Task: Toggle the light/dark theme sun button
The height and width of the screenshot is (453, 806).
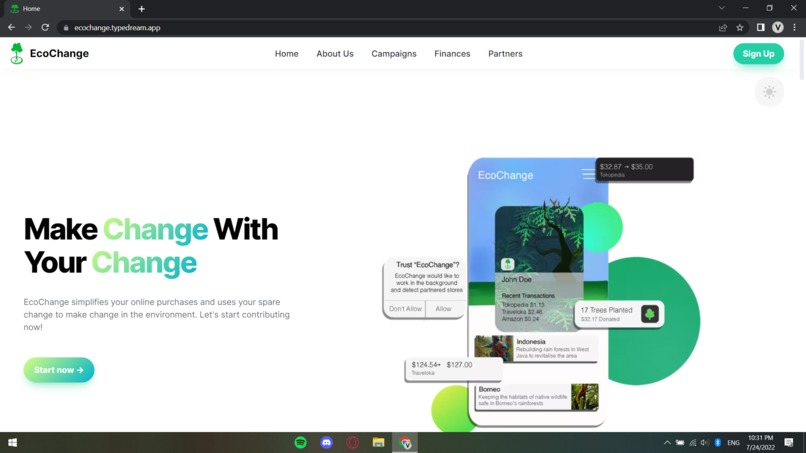Action: pos(769,92)
